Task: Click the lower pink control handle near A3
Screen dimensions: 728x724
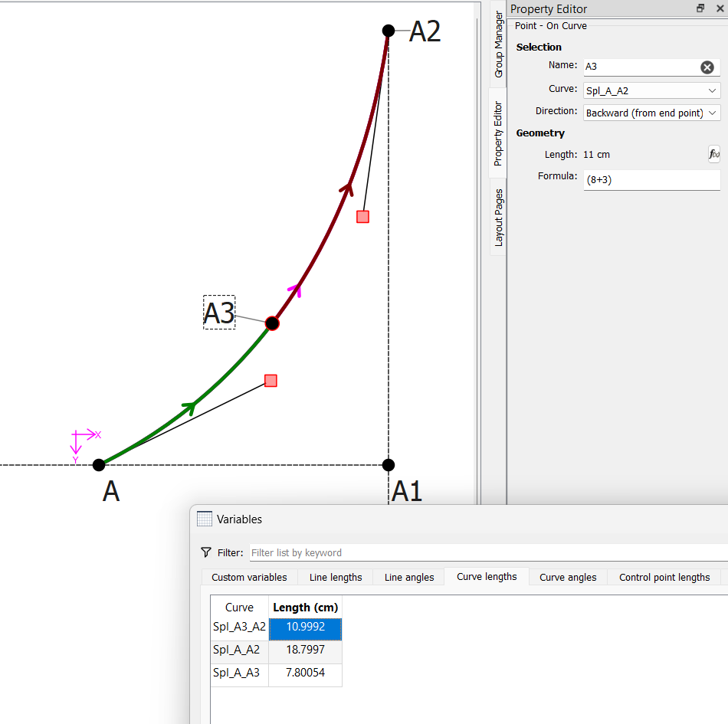Action: coord(271,381)
